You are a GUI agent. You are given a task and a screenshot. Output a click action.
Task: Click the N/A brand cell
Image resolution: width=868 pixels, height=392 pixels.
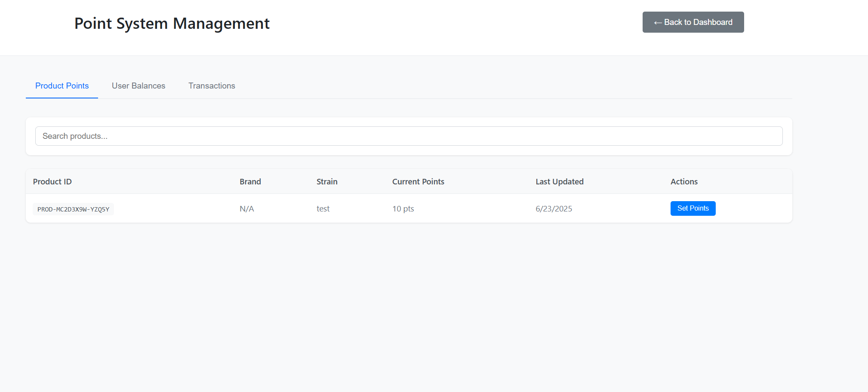247,209
